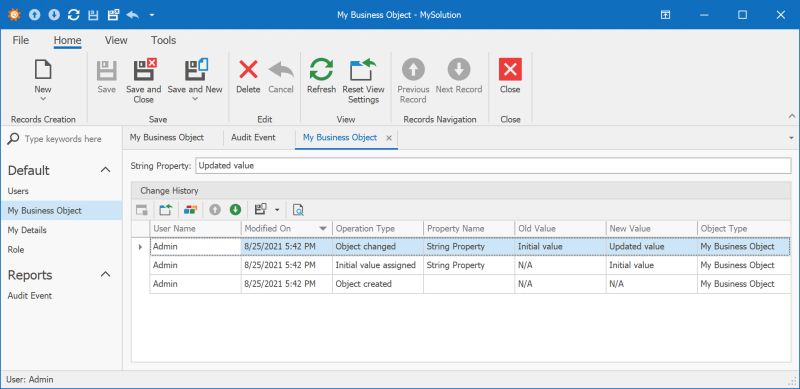Click the colored blocks icon in the Change History toolbar
The height and width of the screenshot is (389, 800).
tap(190, 209)
